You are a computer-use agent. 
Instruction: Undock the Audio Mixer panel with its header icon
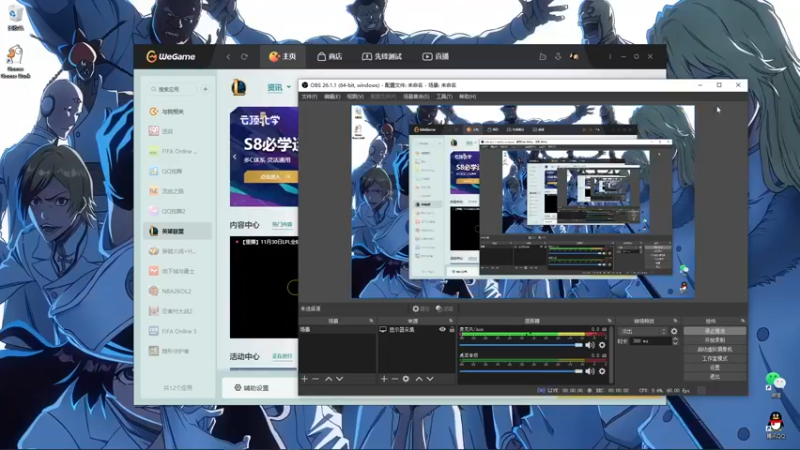coord(609,321)
